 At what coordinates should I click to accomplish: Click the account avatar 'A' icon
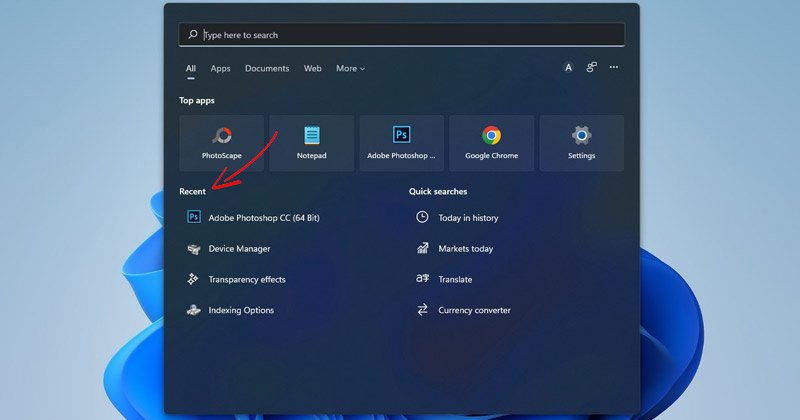568,67
